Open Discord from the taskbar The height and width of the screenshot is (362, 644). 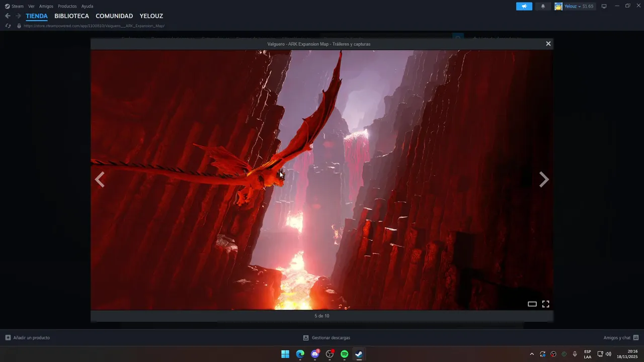pos(315,354)
